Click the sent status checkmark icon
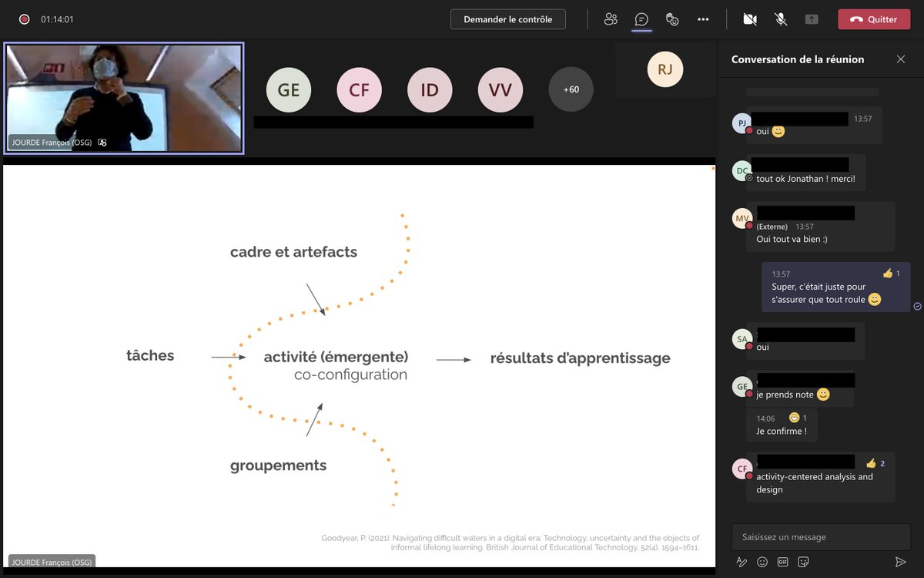924x578 pixels. click(917, 306)
